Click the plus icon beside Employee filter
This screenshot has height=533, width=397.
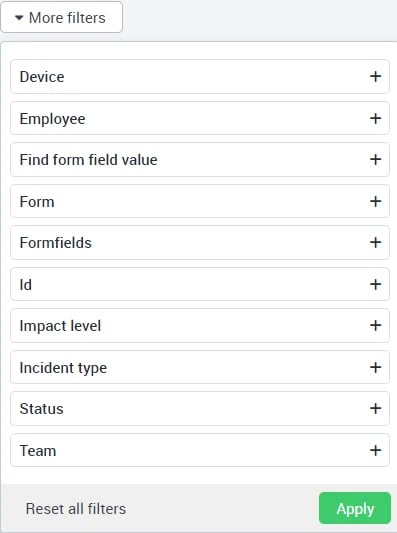click(x=375, y=118)
